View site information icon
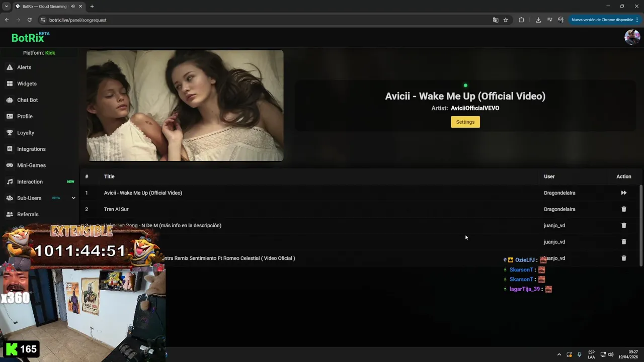Viewport: 644px width, 362px height. click(x=43, y=20)
